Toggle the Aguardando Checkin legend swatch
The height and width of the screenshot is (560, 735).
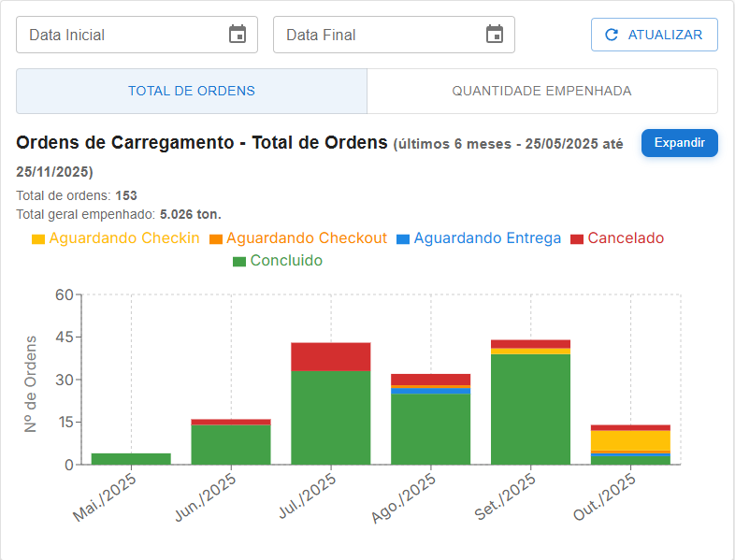38,239
